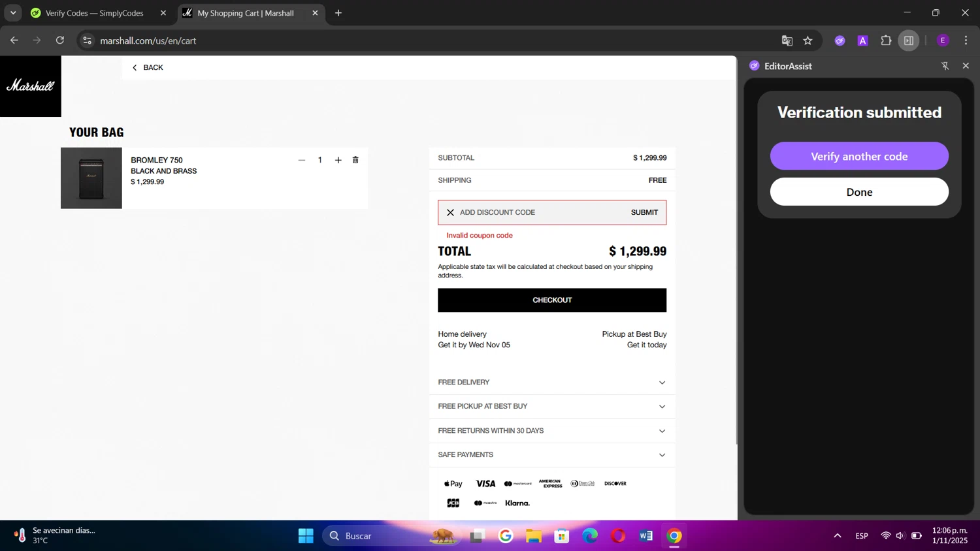Open the Windows Start menu
Viewport: 980px width, 551px height.
306,536
